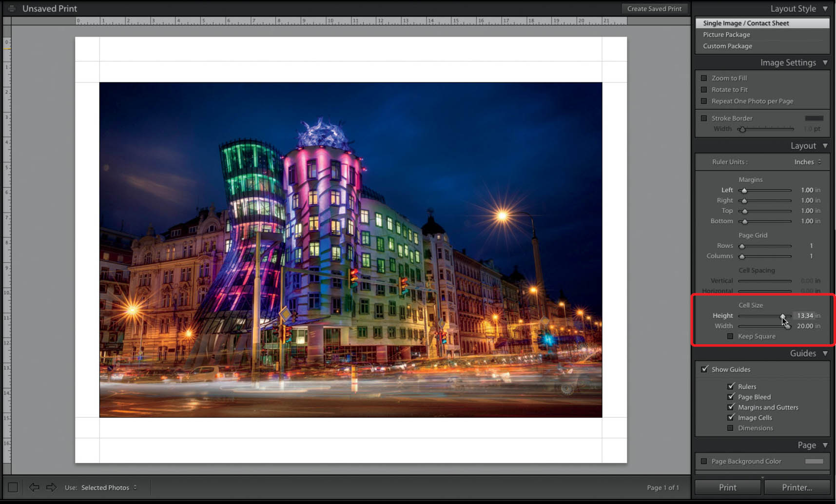Go to previous page arrow

34,487
